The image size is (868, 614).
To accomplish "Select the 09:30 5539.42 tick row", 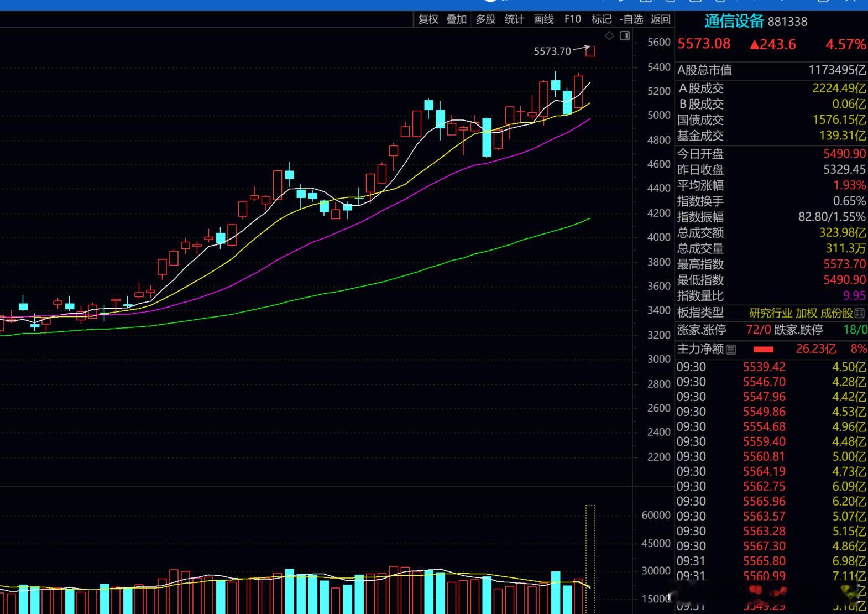I will [x=771, y=367].
